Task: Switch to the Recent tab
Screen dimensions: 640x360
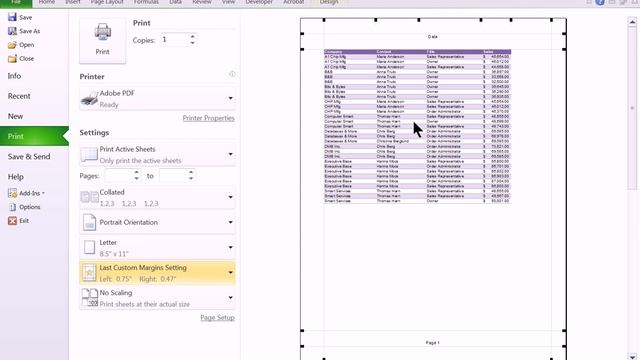Action: pyautogui.click(x=19, y=96)
